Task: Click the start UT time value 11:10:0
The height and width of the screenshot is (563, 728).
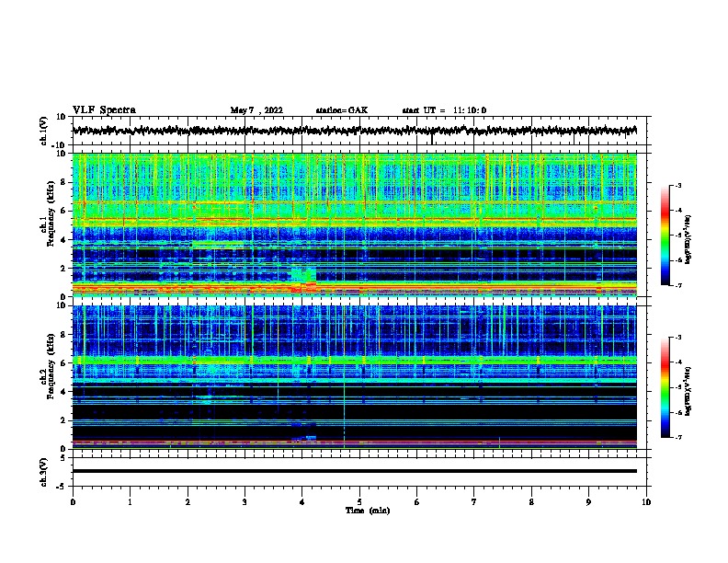Action: pyautogui.click(x=470, y=110)
